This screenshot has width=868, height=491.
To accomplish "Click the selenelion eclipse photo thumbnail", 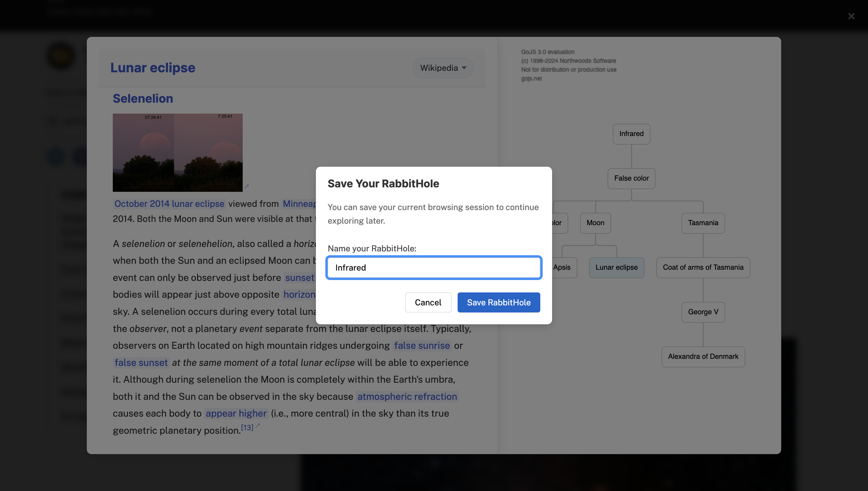I will [x=177, y=153].
